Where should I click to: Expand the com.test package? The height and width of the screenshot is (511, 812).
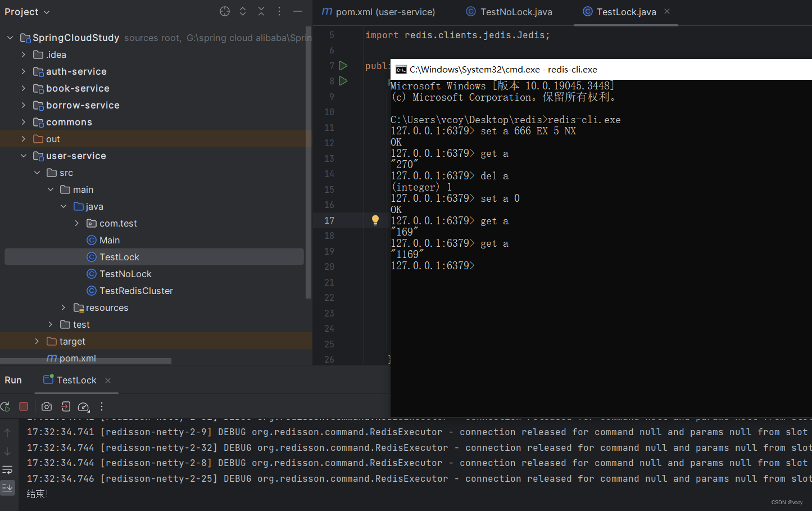[77, 223]
